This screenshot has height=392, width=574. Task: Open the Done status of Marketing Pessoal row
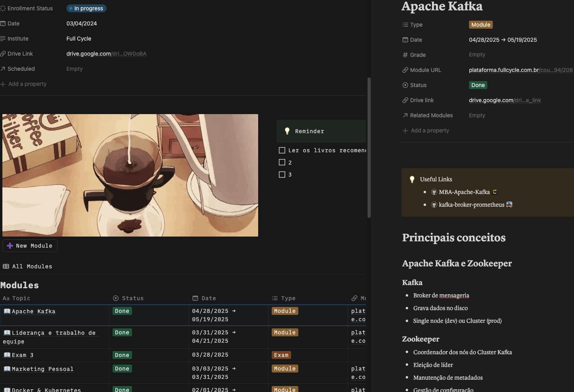[122, 369]
